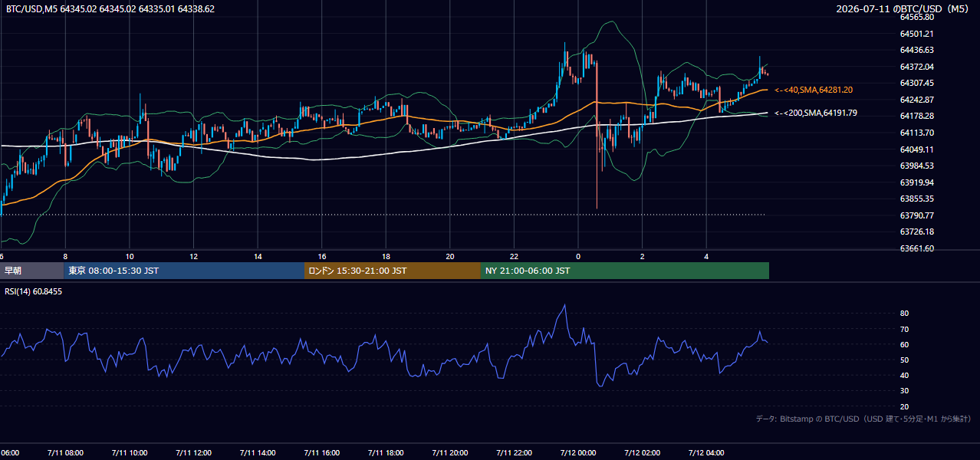Click price axis label 64242.87

(917, 100)
